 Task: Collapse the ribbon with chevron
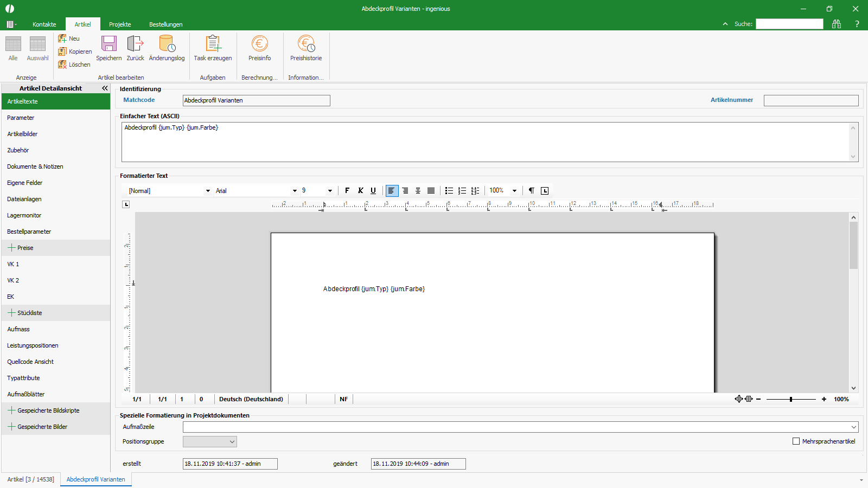pyautogui.click(x=725, y=24)
